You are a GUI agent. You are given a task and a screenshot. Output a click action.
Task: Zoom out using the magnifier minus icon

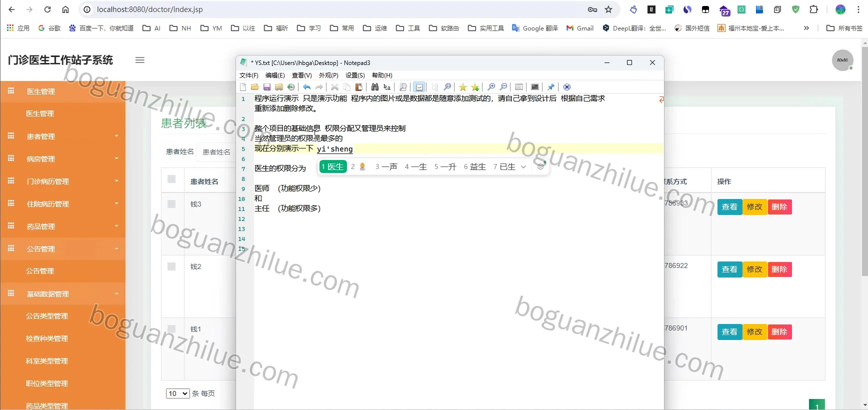click(503, 87)
